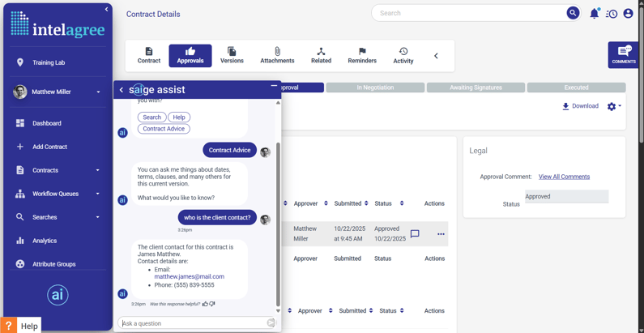Expand the Contracts sidebar submenu

click(x=98, y=170)
